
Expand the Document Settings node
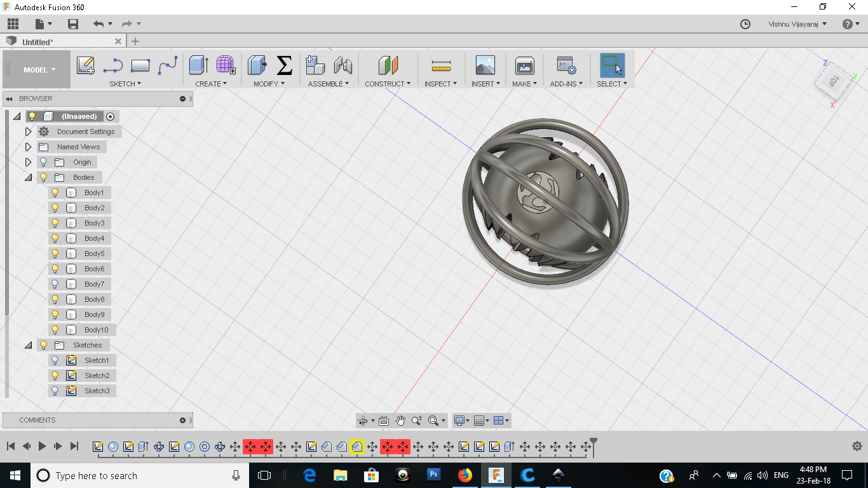tap(28, 132)
